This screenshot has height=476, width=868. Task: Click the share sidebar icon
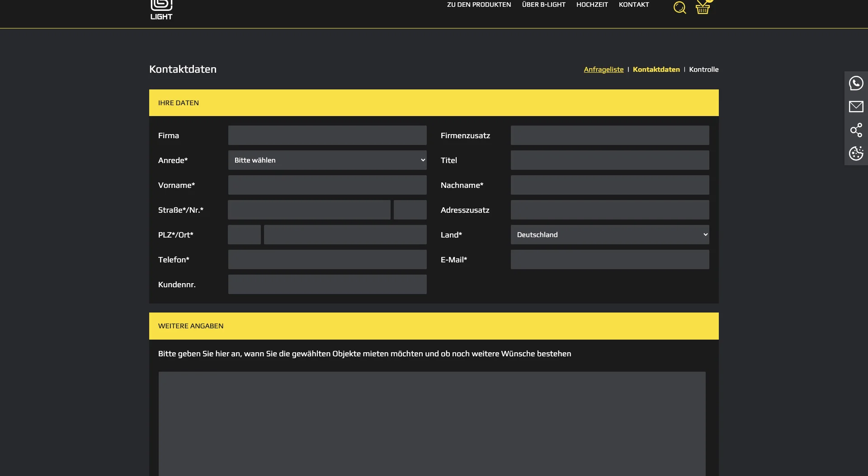pos(856,130)
